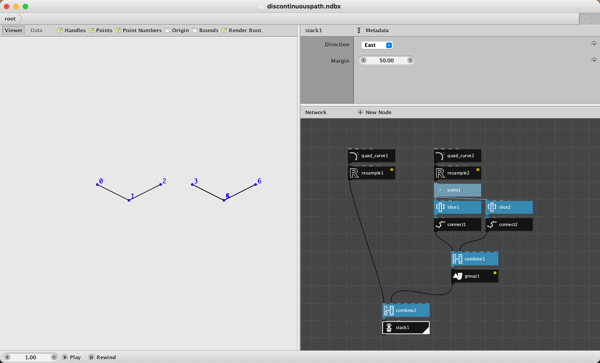Switch to the Data tab
Image resolution: width=600 pixels, height=363 pixels.
pyautogui.click(x=36, y=30)
